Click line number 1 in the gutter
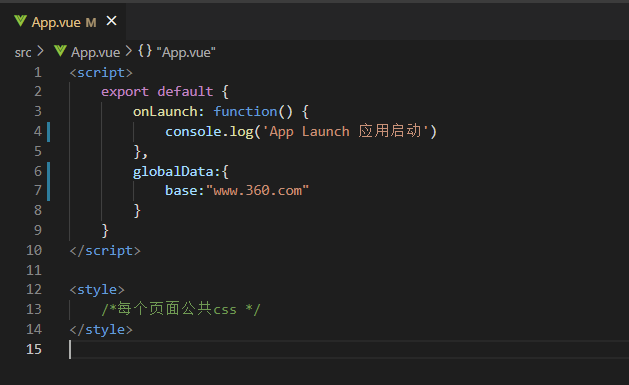 click(38, 73)
